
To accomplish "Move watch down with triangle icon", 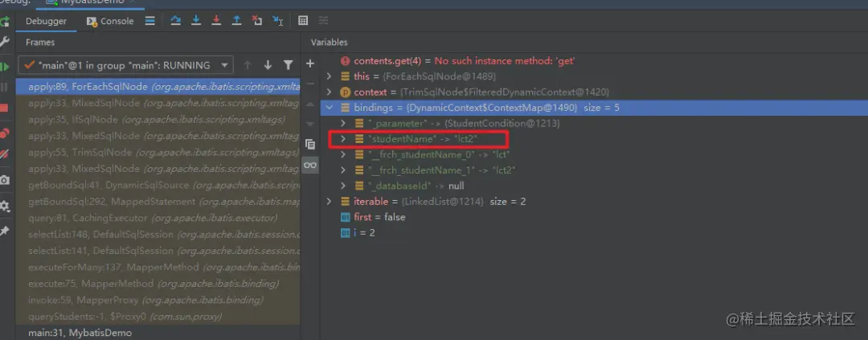I will click(310, 124).
